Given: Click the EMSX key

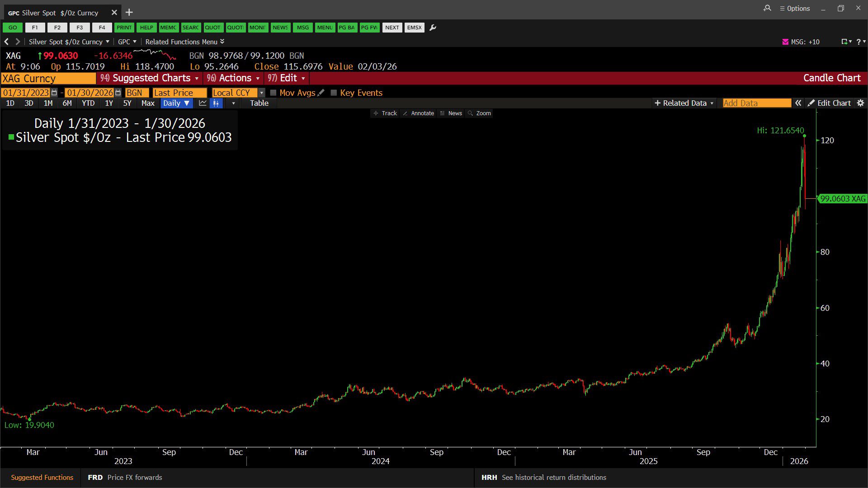Looking at the screenshot, I should tap(414, 28).
